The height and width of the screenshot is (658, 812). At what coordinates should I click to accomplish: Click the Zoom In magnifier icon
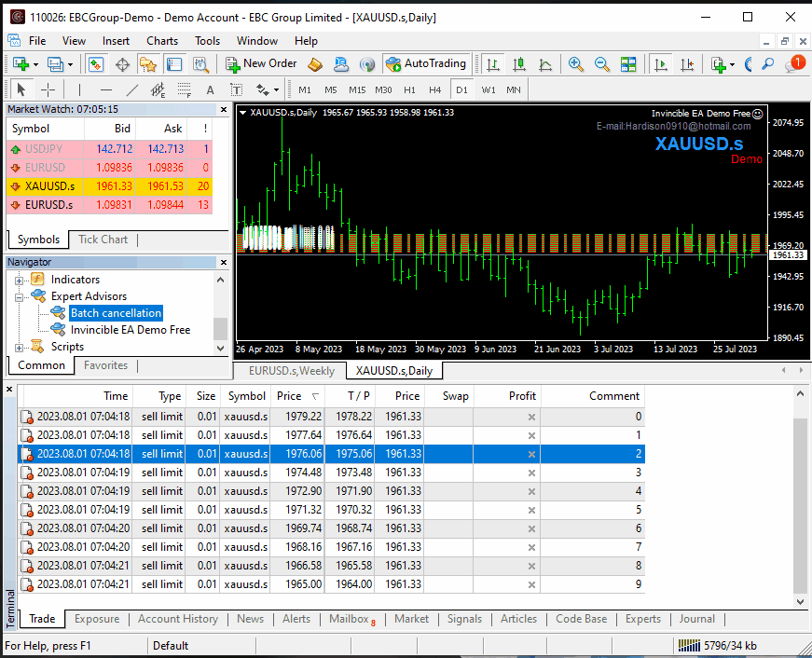[x=576, y=64]
